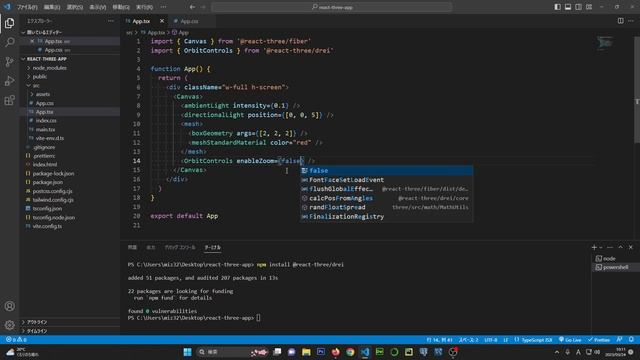Click UTF-8 encoding in status bar
The image size is (640, 360).
click(x=491, y=340)
